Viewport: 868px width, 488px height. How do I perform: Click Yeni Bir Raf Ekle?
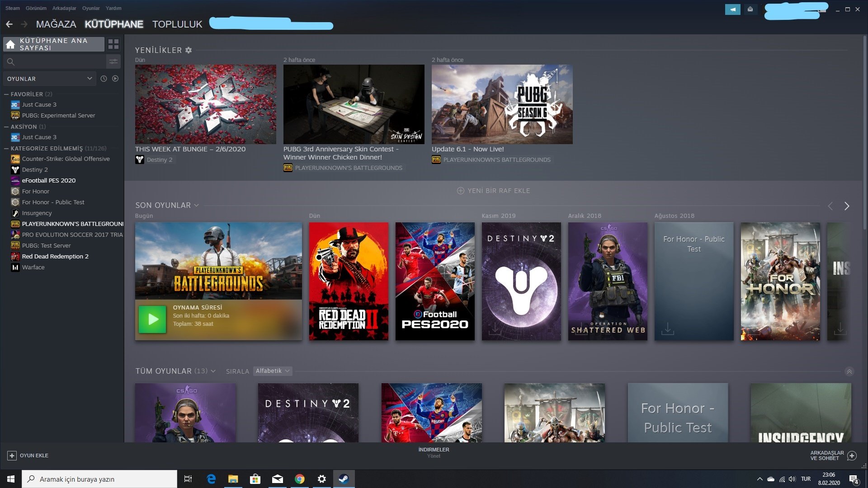click(494, 191)
